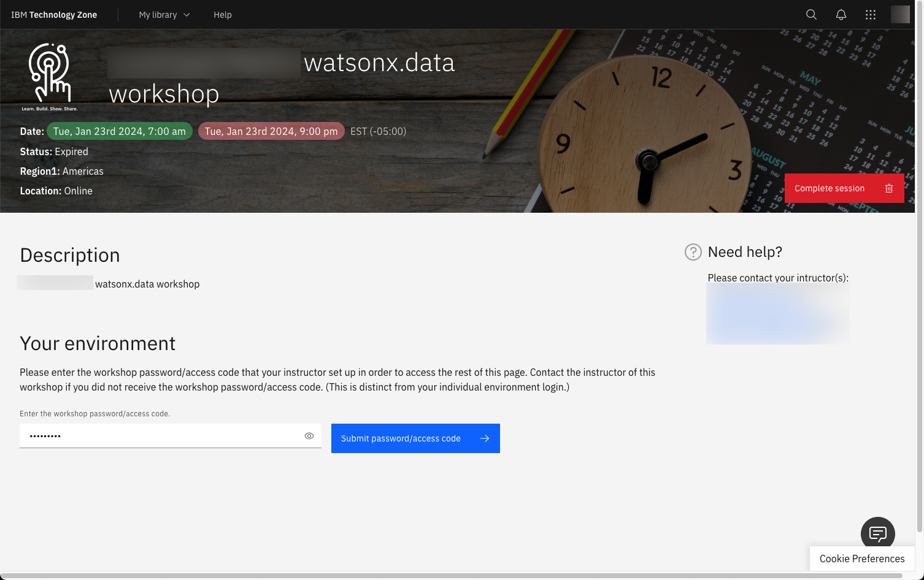Expand the My library dropdown
This screenshot has height=580, width=924.
[x=164, y=15]
